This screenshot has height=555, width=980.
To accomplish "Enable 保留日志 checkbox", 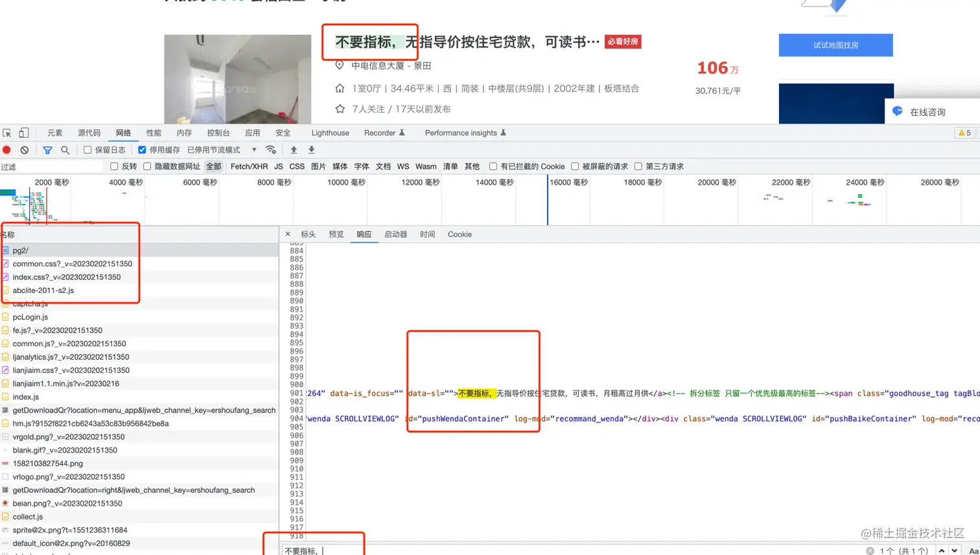I will pyautogui.click(x=87, y=150).
